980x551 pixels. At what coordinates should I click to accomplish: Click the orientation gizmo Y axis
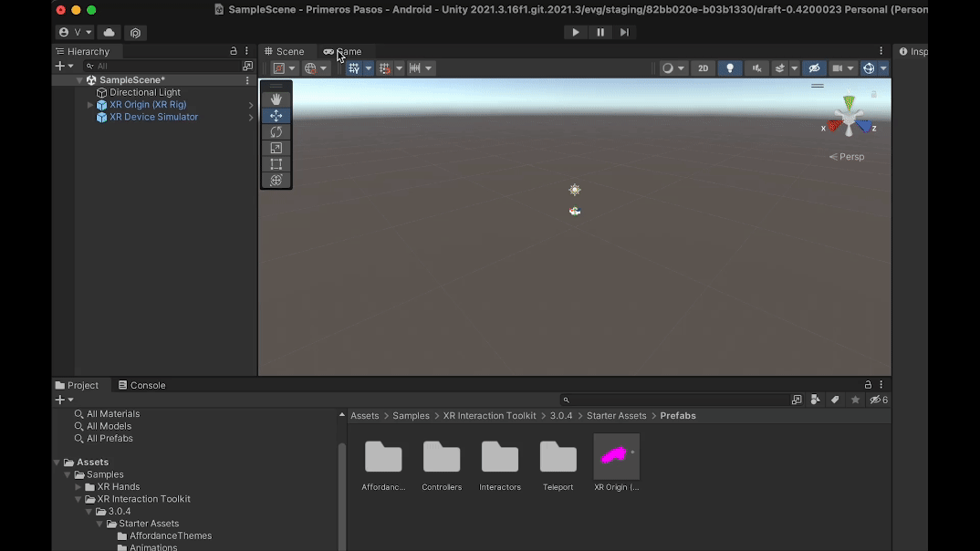click(849, 101)
